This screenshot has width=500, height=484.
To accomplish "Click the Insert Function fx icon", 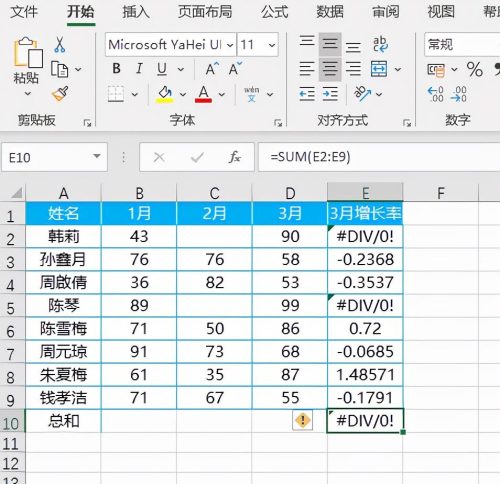I will (x=235, y=157).
